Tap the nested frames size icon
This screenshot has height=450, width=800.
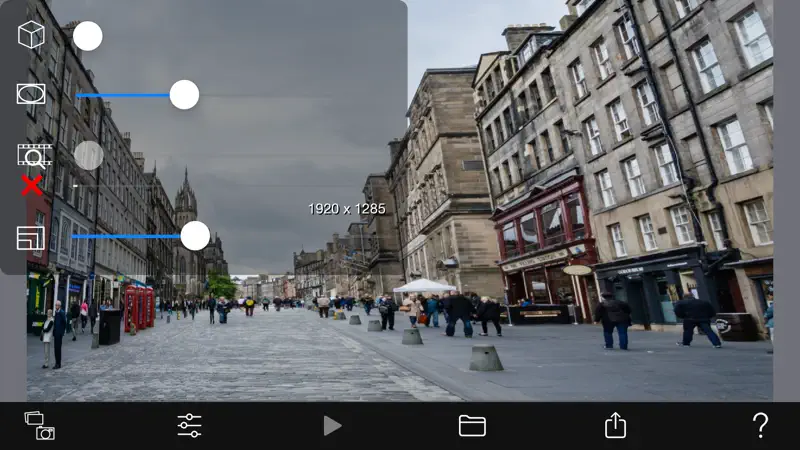coord(31,238)
